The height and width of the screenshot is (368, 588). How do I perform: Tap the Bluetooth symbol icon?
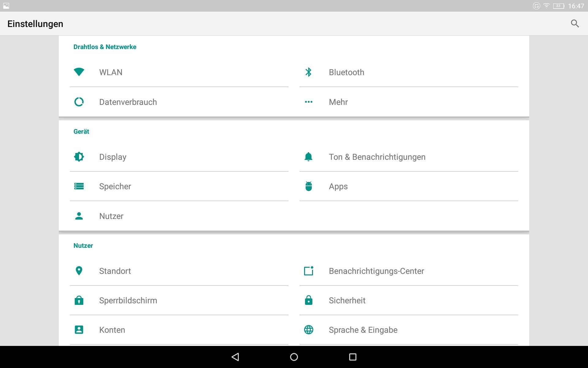(x=308, y=72)
